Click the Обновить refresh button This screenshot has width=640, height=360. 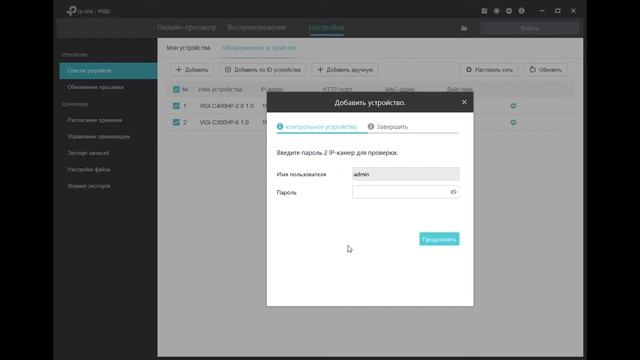[545, 70]
